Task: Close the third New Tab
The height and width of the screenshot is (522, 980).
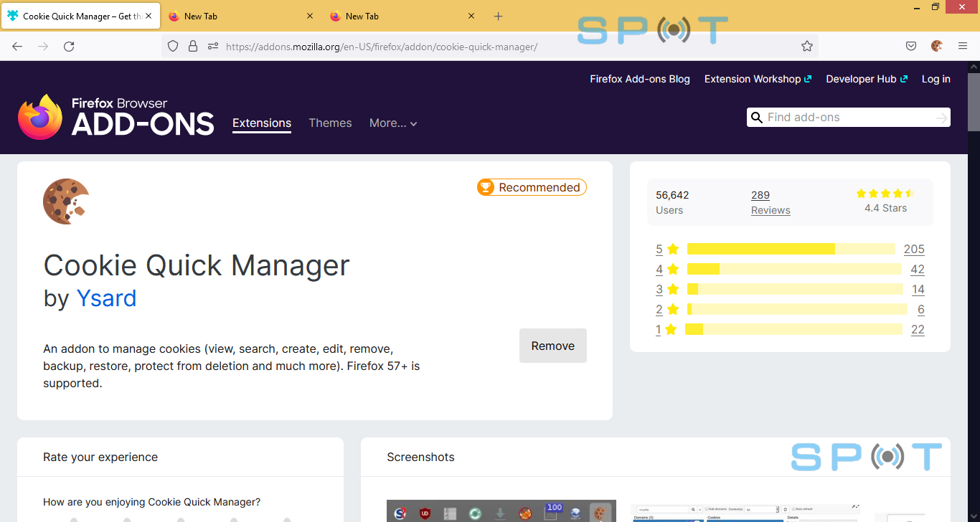Action: (x=471, y=16)
